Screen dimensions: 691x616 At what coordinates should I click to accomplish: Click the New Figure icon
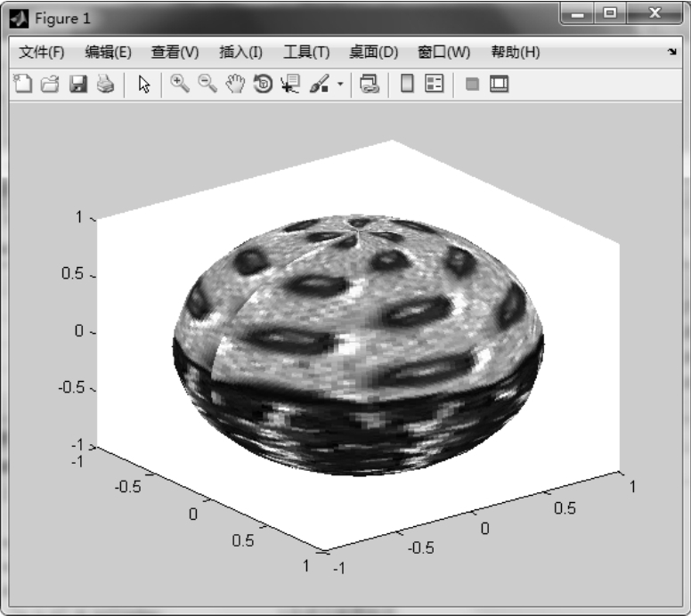pyautogui.click(x=24, y=85)
